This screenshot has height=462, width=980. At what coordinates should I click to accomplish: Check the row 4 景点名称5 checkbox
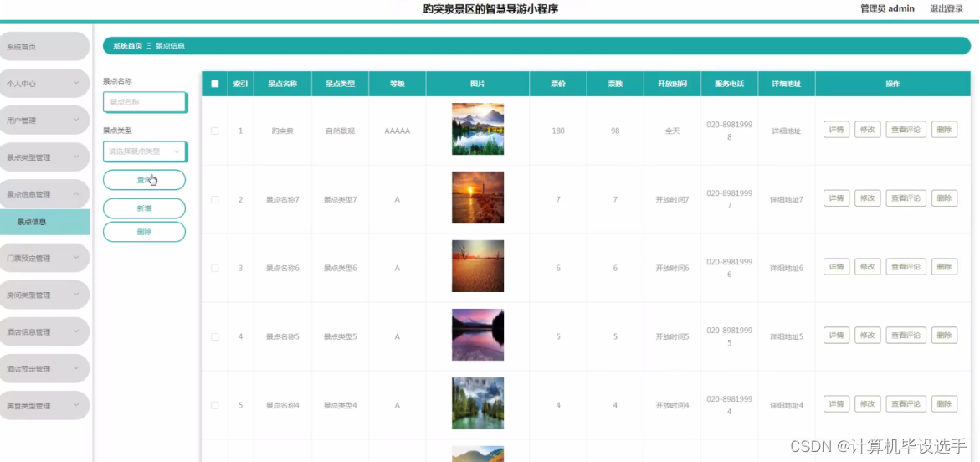(215, 337)
